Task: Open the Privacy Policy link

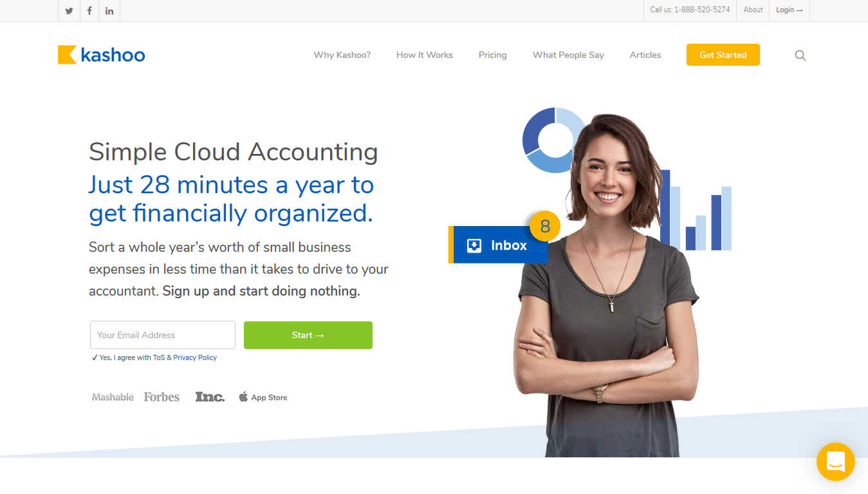Action: pos(195,357)
